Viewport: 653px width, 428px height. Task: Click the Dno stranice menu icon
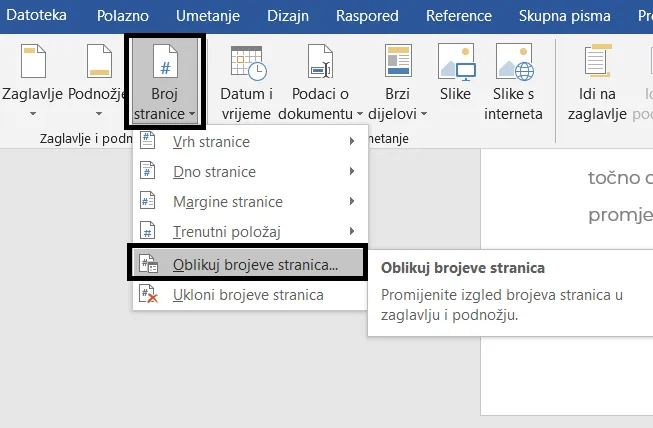[x=147, y=171]
